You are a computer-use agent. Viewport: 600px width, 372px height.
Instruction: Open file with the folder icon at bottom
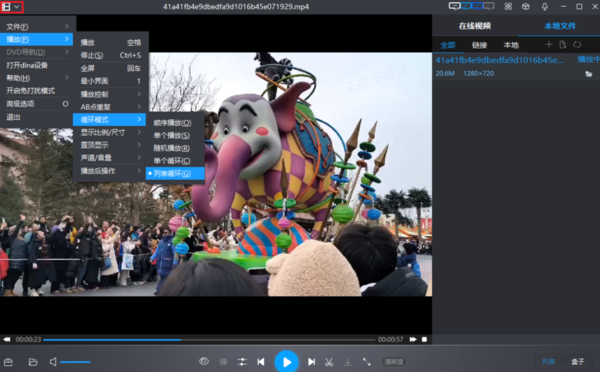pyautogui.click(x=33, y=362)
